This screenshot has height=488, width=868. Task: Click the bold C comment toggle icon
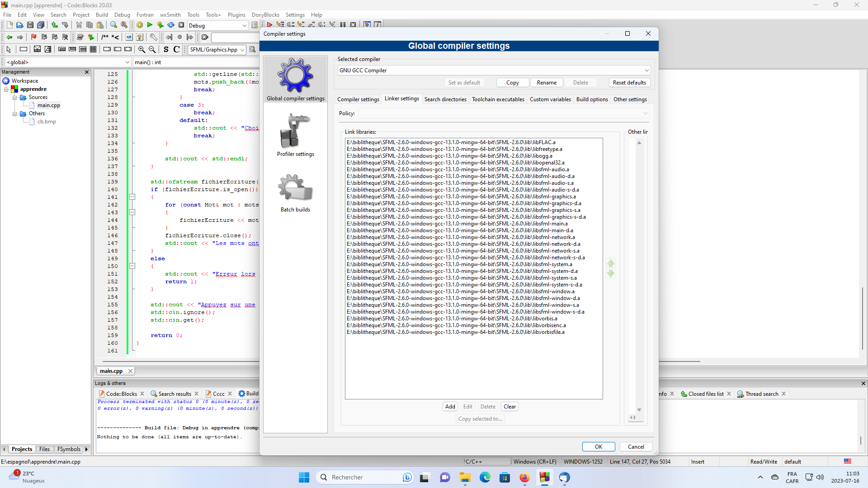(x=177, y=49)
